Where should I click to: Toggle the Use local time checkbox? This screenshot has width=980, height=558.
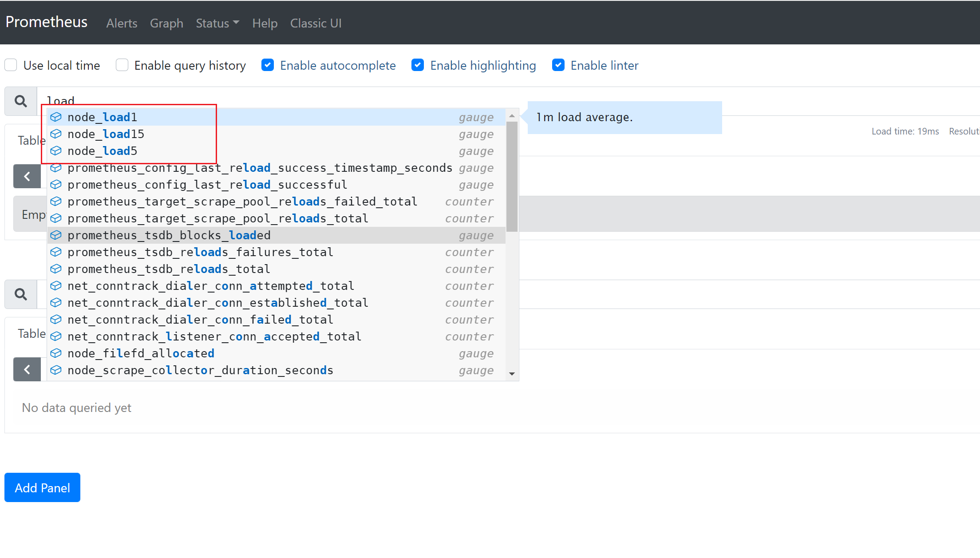(11, 65)
